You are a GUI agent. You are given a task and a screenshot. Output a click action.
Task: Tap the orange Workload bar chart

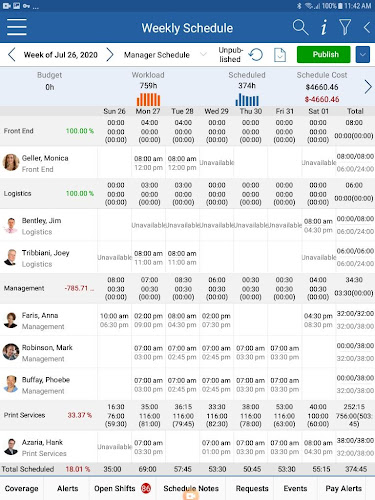pos(148,100)
